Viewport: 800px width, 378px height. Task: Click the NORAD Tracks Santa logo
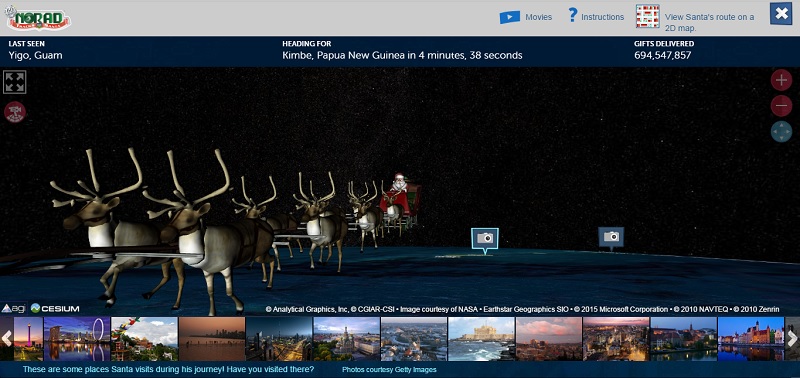pos(38,18)
